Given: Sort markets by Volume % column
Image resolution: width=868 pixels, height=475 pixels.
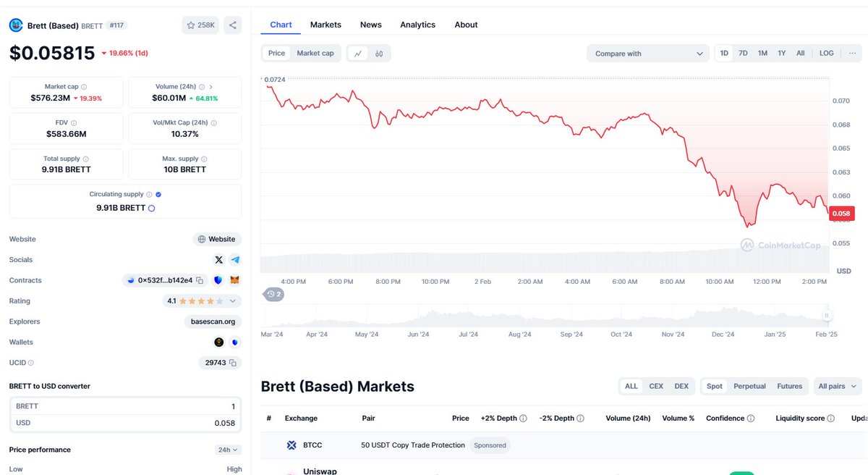Looking at the screenshot, I should (678, 419).
